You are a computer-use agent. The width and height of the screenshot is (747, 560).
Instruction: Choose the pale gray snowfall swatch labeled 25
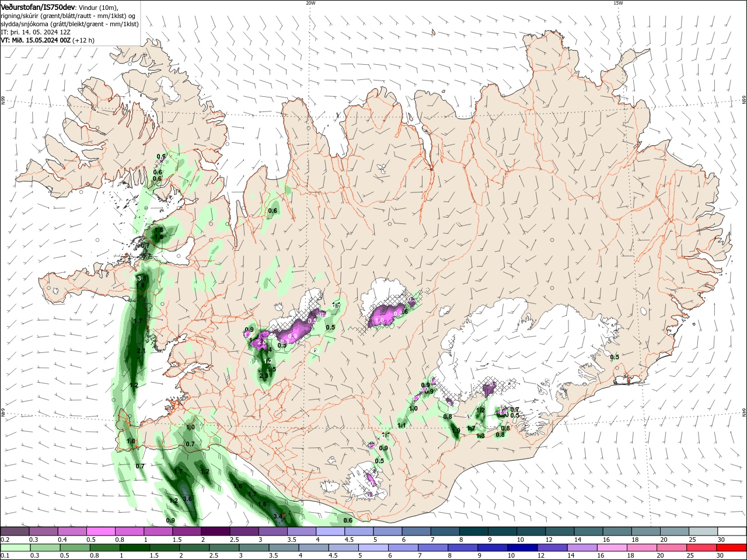[703, 531]
